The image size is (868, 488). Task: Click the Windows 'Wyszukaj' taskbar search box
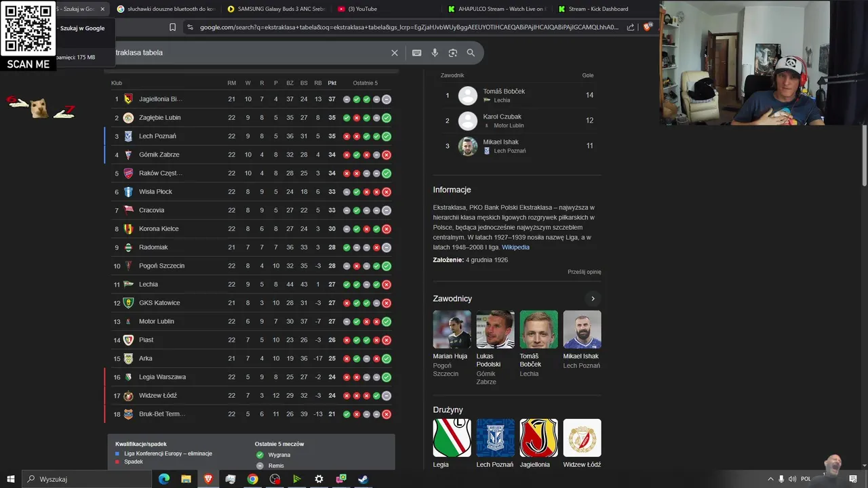coord(87,479)
